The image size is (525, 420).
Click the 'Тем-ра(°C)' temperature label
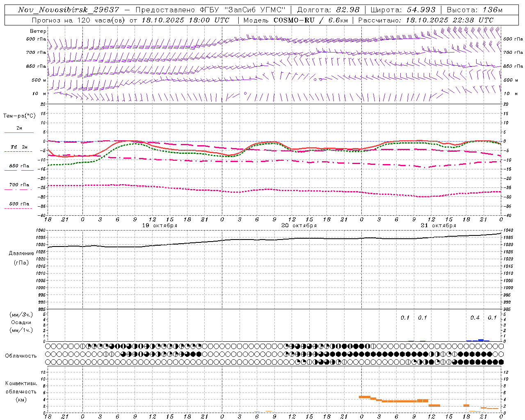click(x=19, y=116)
